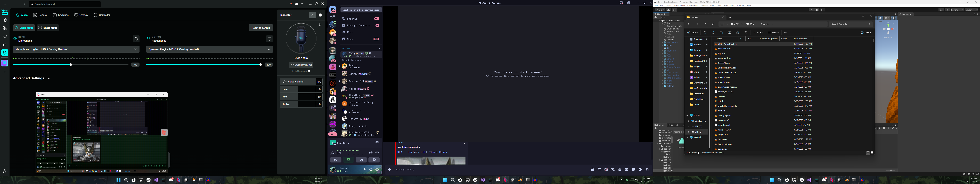Open the more options ellipsis in Sounds Explorer
This screenshot has height=184, width=980.
click(x=786, y=33)
